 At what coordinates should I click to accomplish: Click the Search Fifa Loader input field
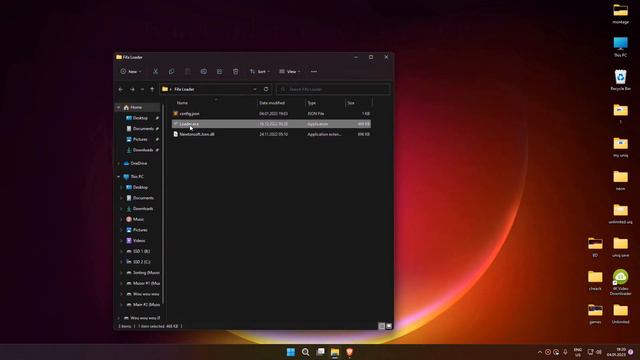coord(333,89)
